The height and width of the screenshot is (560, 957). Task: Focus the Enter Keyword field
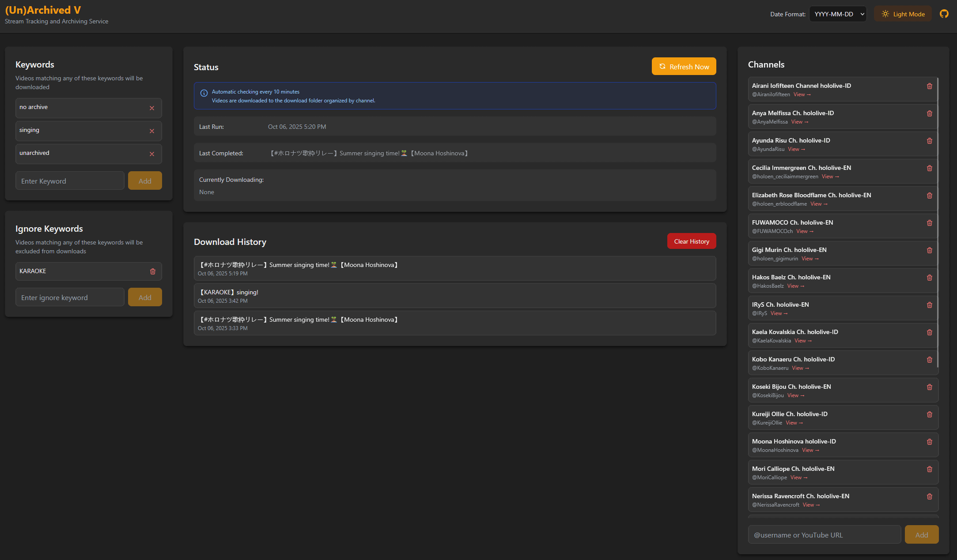pos(70,181)
